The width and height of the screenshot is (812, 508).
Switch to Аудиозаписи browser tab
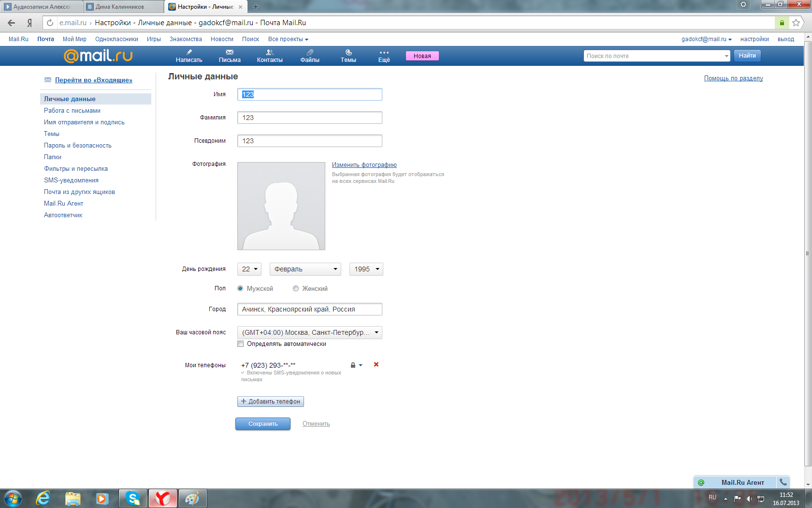coord(42,7)
